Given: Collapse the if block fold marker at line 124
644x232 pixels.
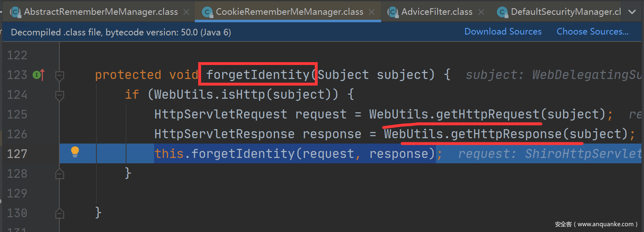Looking at the screenshot, I should point(60,95).
